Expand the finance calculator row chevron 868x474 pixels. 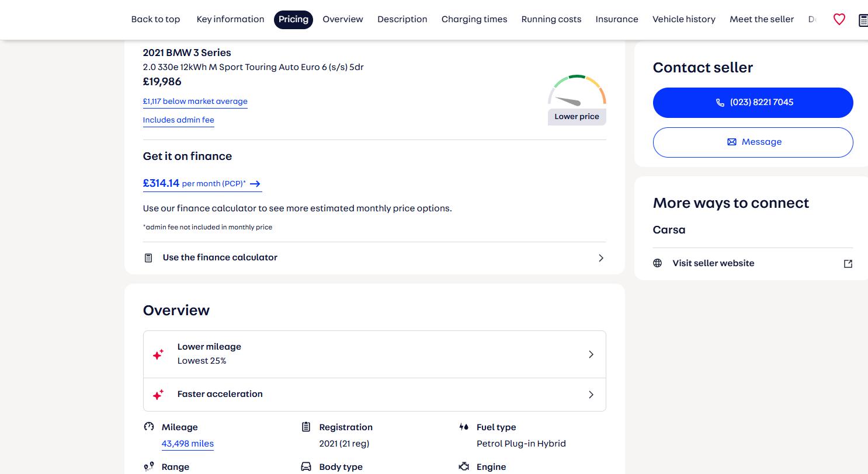[601, 258]
